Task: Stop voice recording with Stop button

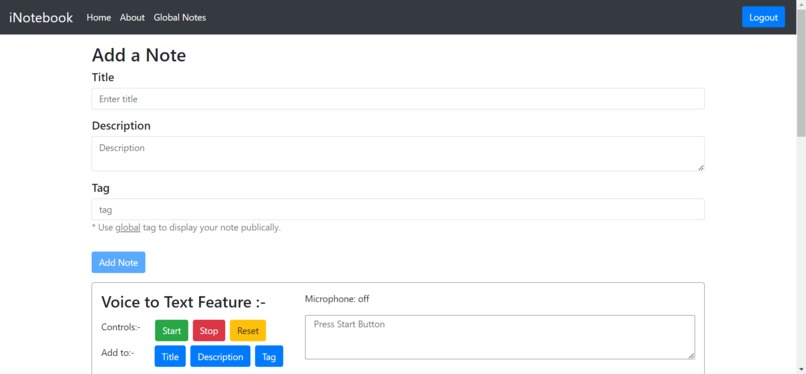Action: 209,330
